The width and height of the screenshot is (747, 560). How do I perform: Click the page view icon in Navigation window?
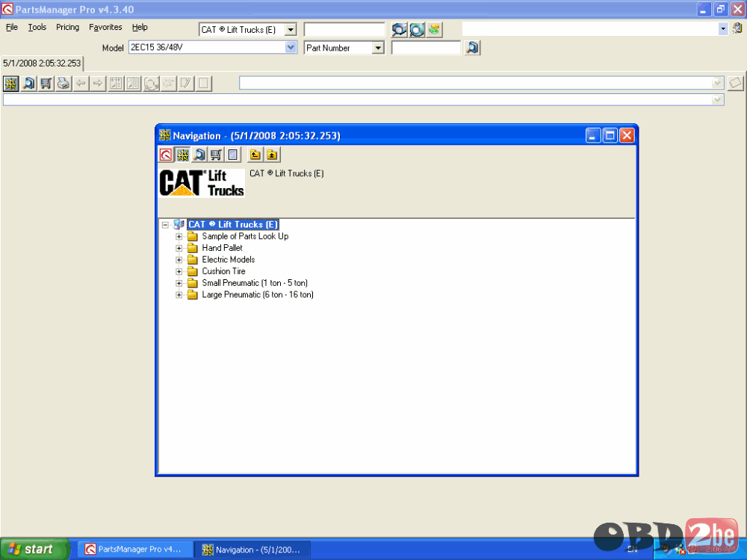point(233,155)
